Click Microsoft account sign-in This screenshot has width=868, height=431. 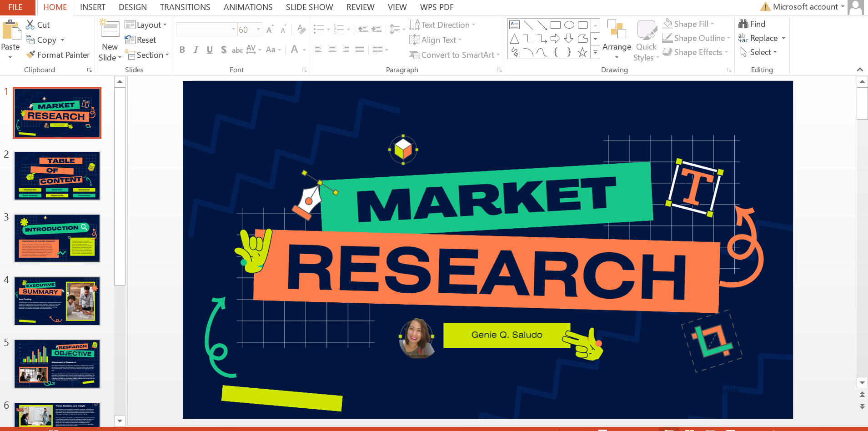coord(803,7)
